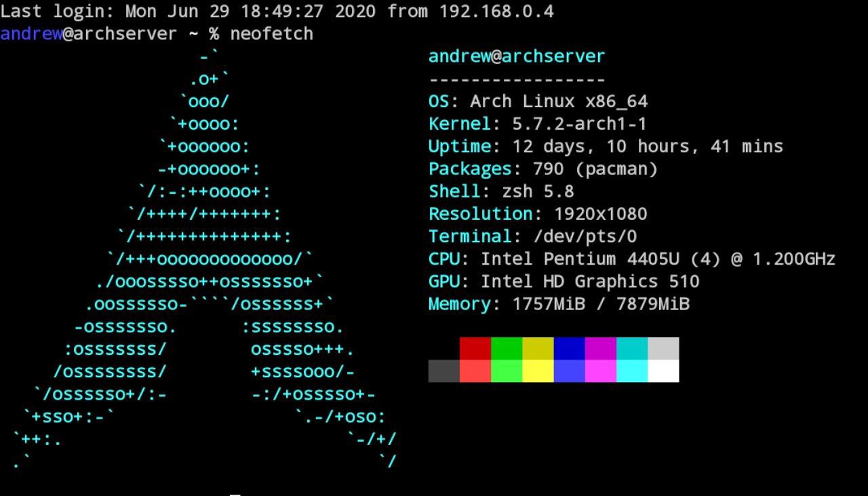868x496 pixels.
Task: Click the dark green color block
Action: click(507, 349)
